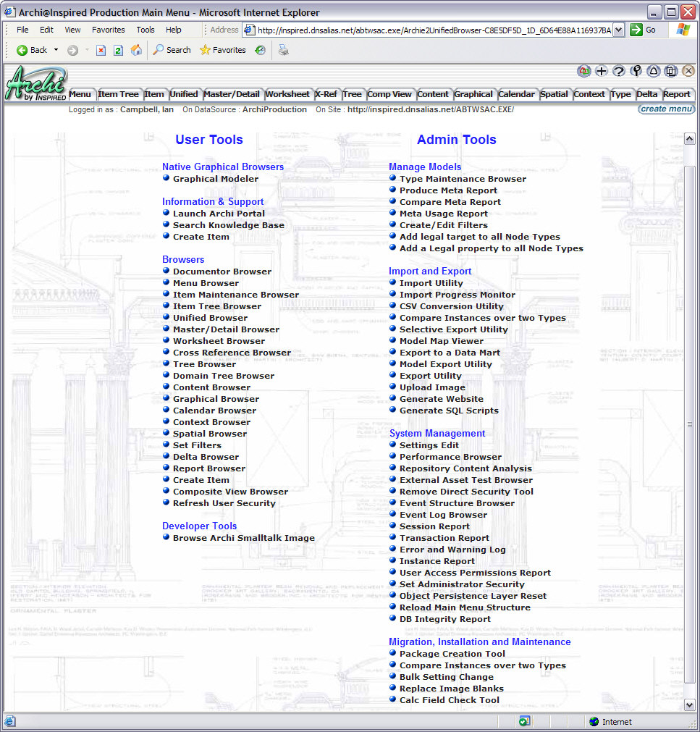Open the Favorites star button
The width and height of the screenshot is (700, 732).
pos(223,50)
